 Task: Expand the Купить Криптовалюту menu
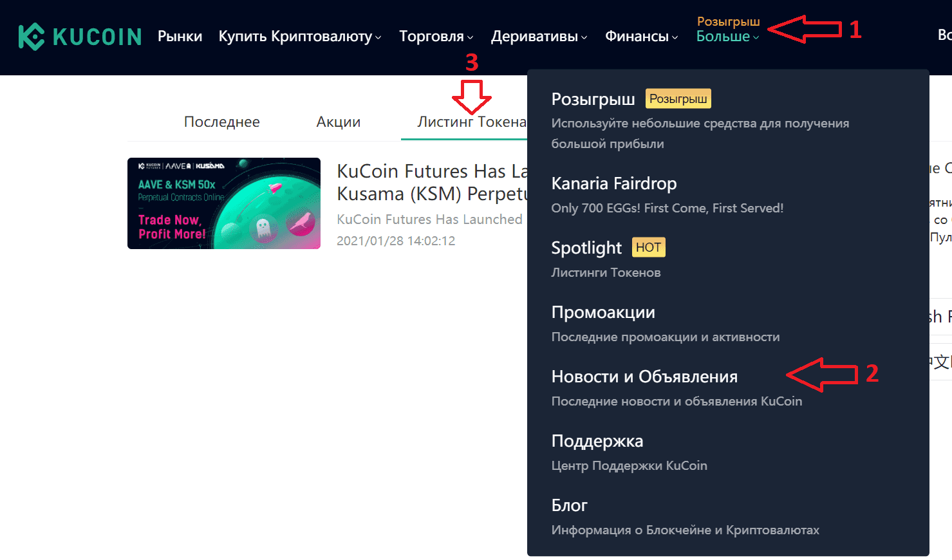(x=300, y=37)
